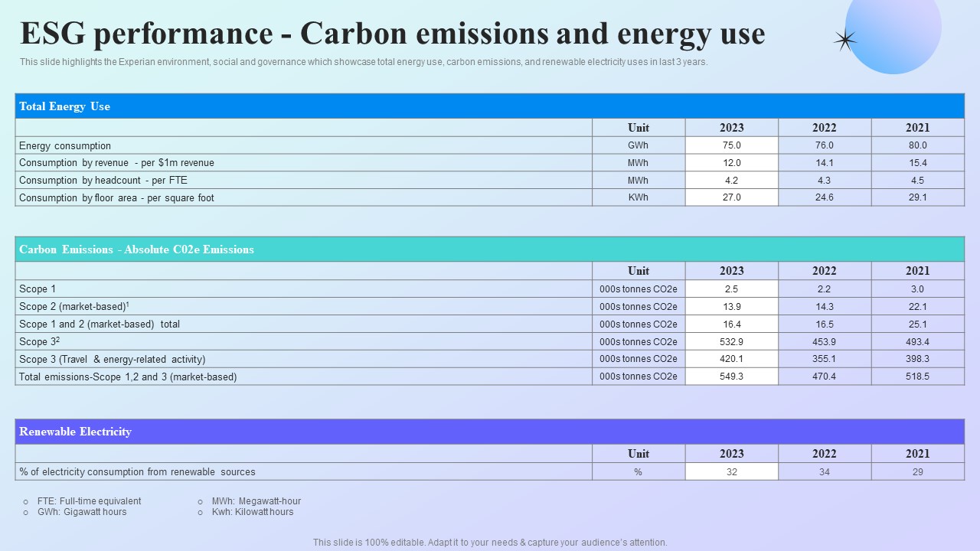
Task: Select the 27.0 floor area value
Action: [732, 198]
